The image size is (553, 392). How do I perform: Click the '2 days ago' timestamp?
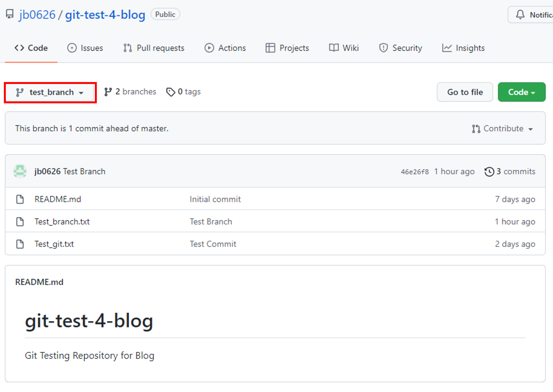[x=515, y=244]
